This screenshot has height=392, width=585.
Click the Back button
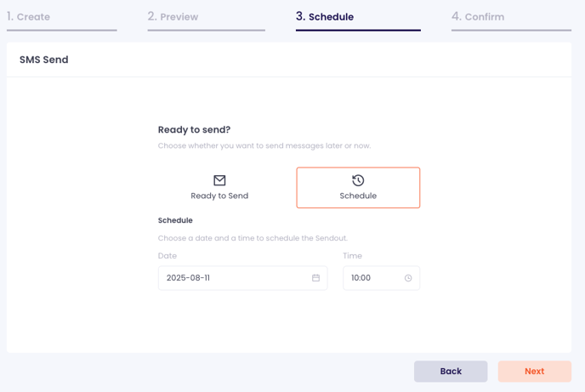coord(451,371)
